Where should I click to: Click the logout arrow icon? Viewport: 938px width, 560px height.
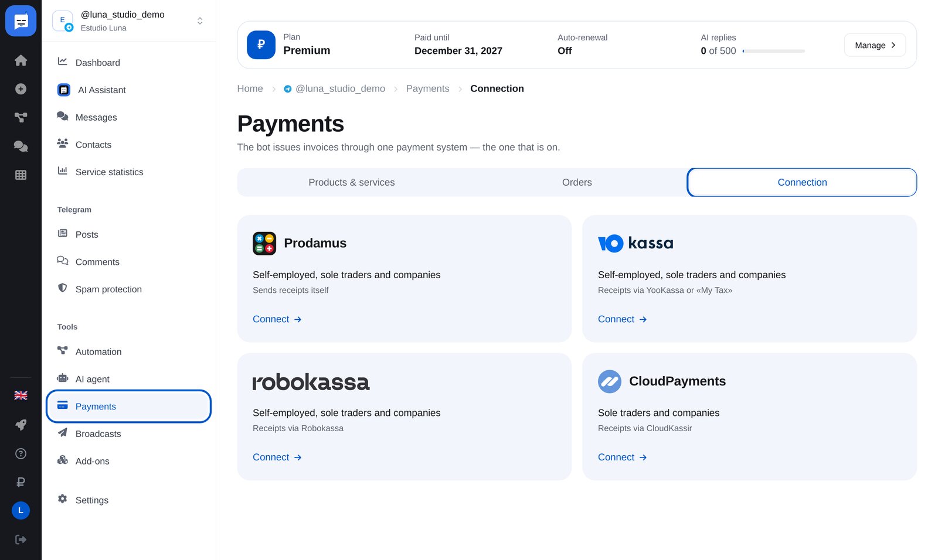[x=21, y=539]
